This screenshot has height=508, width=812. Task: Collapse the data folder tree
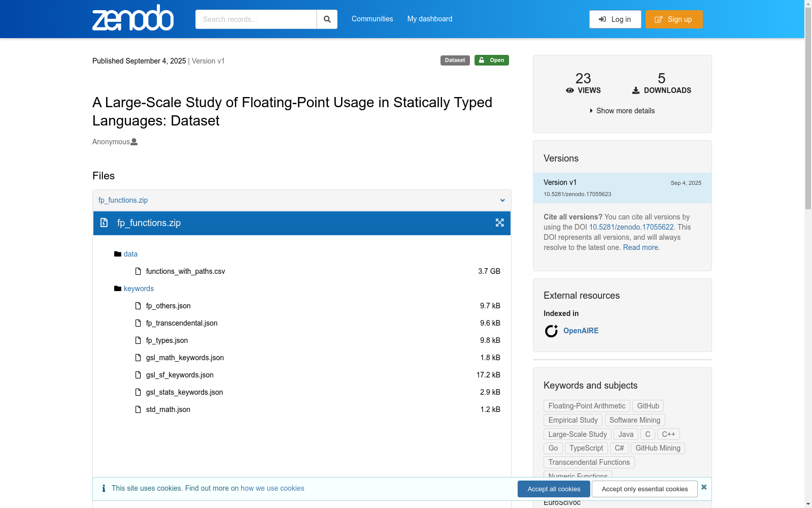130,254
